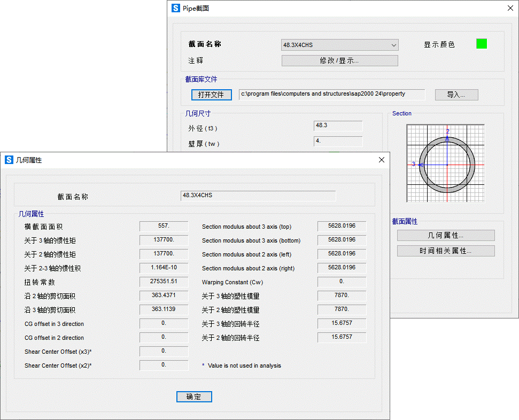The height and width of the screenshot is (420, 519).
Task: Click the pipe section preview thumbnail
Action: (445, 164)
